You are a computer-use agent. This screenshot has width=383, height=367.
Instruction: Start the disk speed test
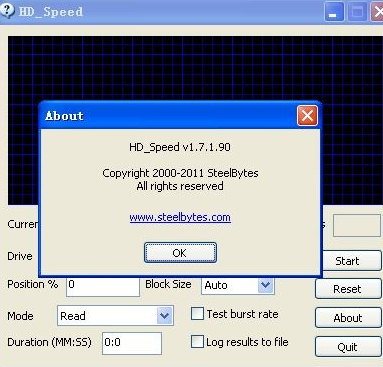coord(348,261)
